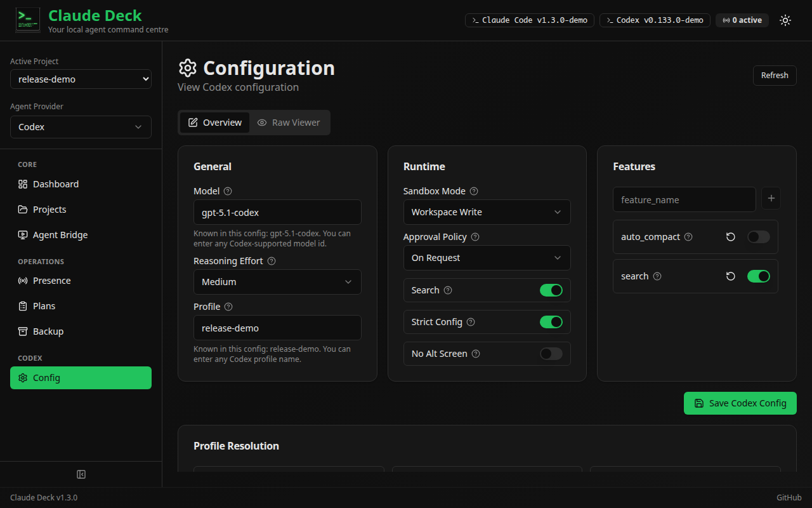Add feature with plus button

[x=771, y=198]
